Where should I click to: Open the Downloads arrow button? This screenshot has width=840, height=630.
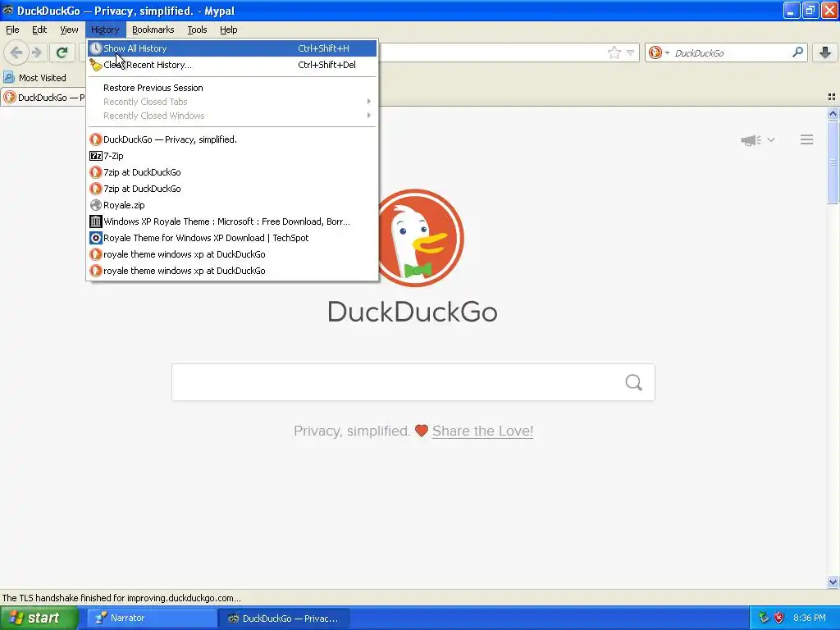[825, 52]
